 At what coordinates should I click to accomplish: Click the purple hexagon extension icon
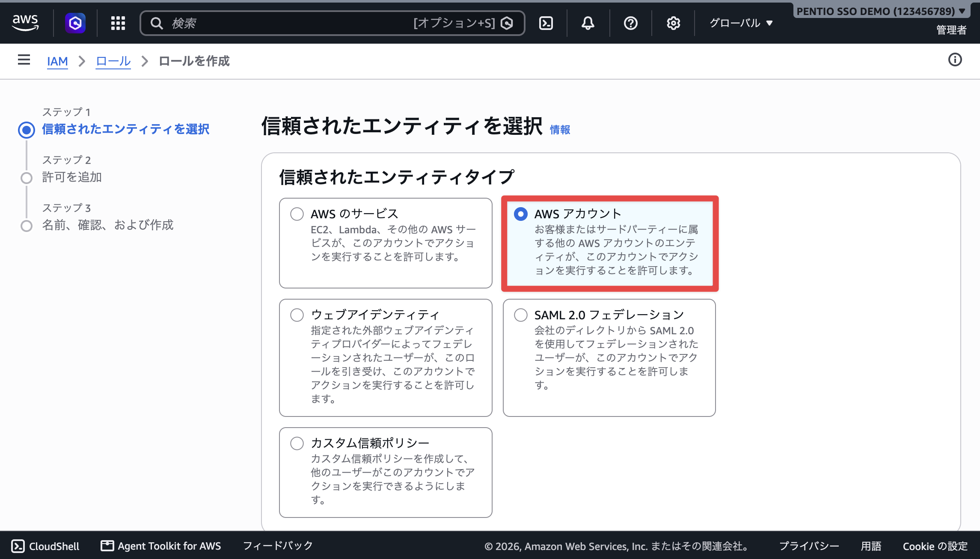coord(75,23)
